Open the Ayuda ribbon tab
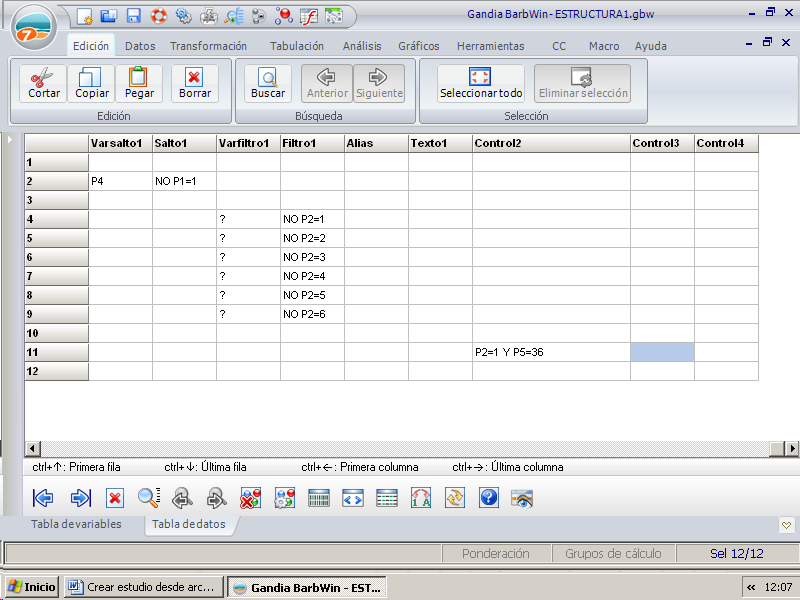Screen dimensions: 800x600 (x=651, y=46)
